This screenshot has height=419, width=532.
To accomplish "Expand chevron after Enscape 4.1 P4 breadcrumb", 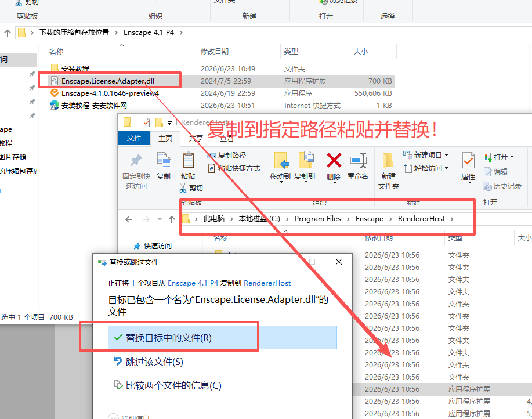I will click(181, 32).
